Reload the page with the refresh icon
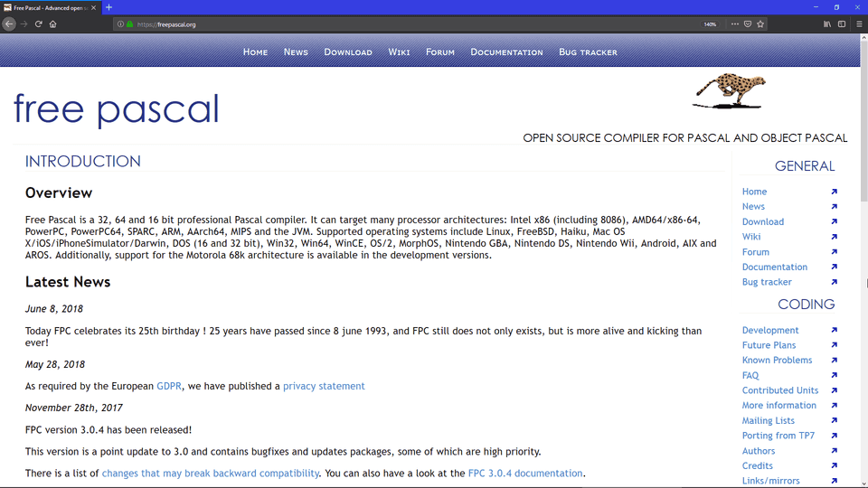This screenshot has width=868, height=488. (x=38, y=23)
